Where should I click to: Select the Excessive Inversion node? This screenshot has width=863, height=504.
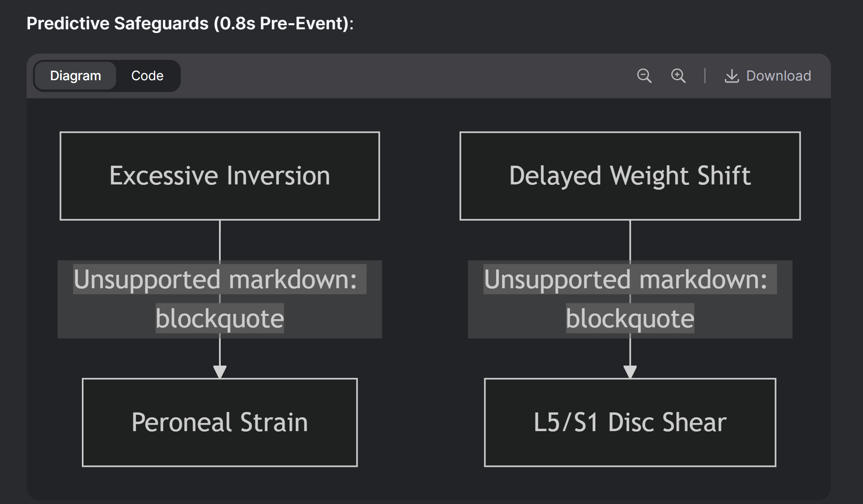pyautogui.click(x=220, y=176)
